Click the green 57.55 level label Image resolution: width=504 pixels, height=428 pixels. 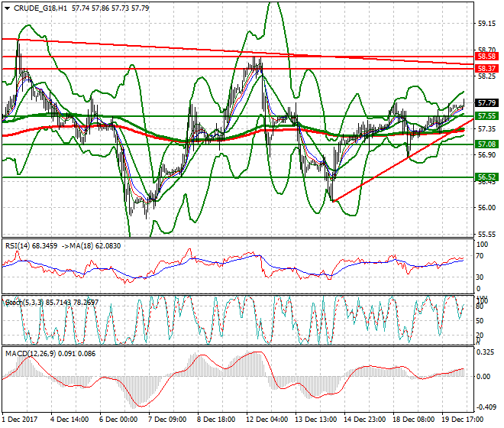486,116
